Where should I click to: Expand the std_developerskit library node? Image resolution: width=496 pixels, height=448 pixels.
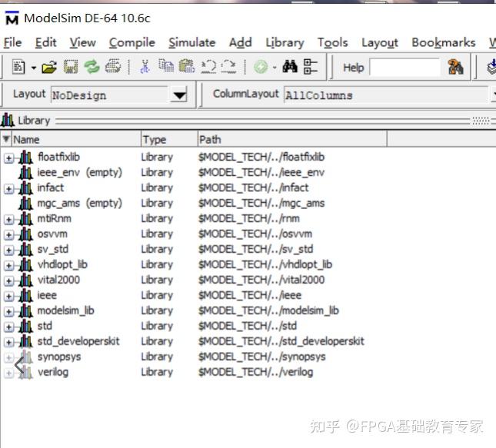[x=9, y=342]
